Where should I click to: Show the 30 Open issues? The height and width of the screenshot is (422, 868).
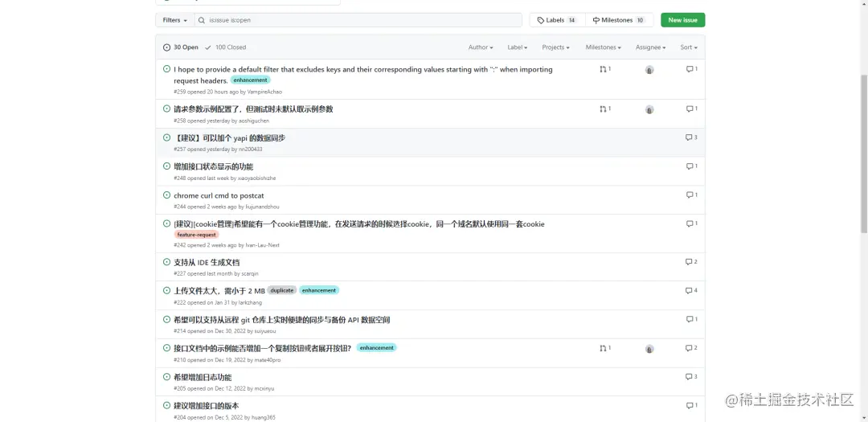(181, 47)
